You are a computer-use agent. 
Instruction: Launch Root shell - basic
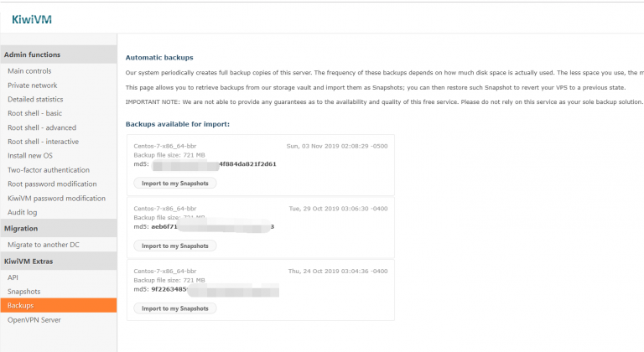coord(34,114)
